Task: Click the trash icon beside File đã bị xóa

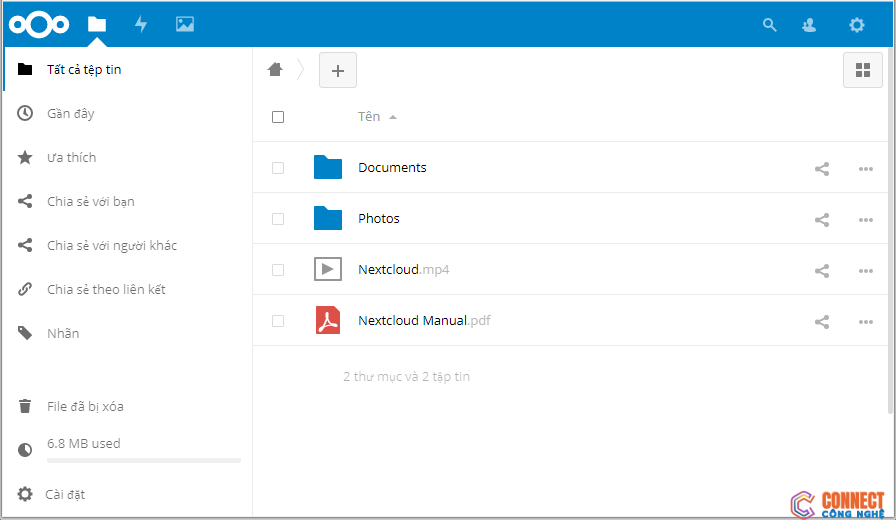Action: [25, 406]
